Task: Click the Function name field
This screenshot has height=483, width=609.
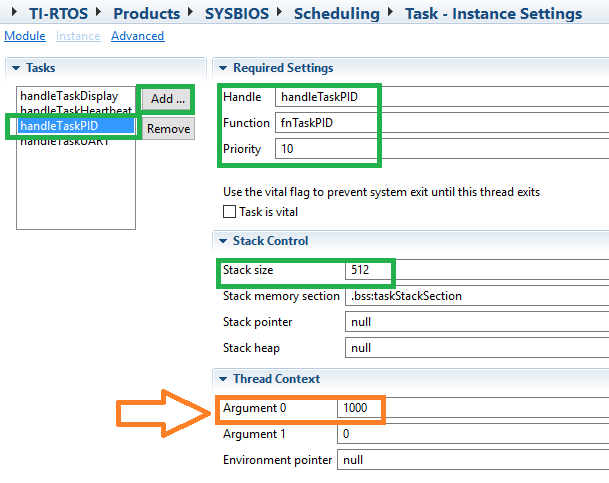Action: coord(440,123)
